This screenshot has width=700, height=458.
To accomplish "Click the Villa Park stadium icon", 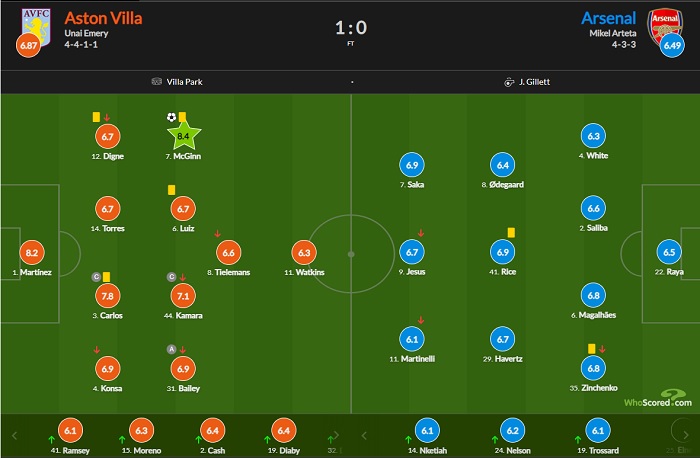I will 155,81.
